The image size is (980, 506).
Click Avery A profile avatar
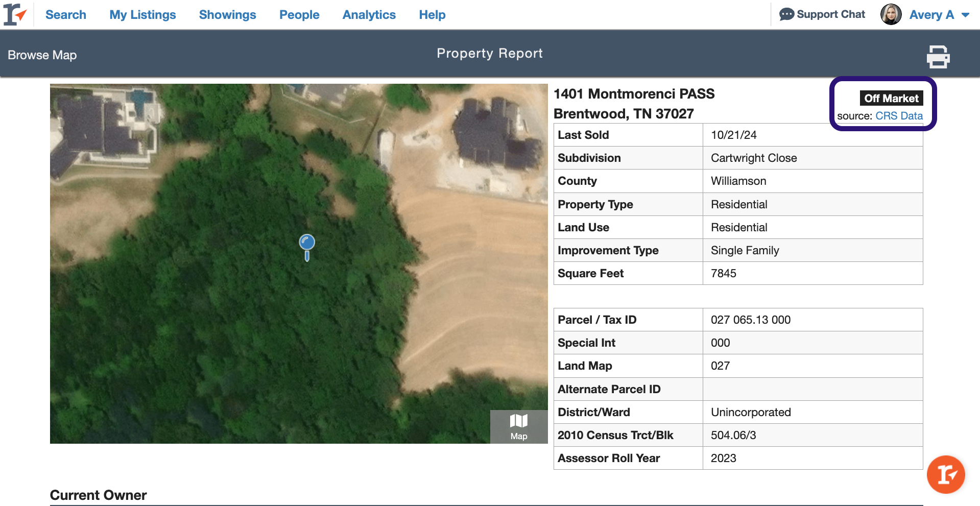tap(891, 14)
